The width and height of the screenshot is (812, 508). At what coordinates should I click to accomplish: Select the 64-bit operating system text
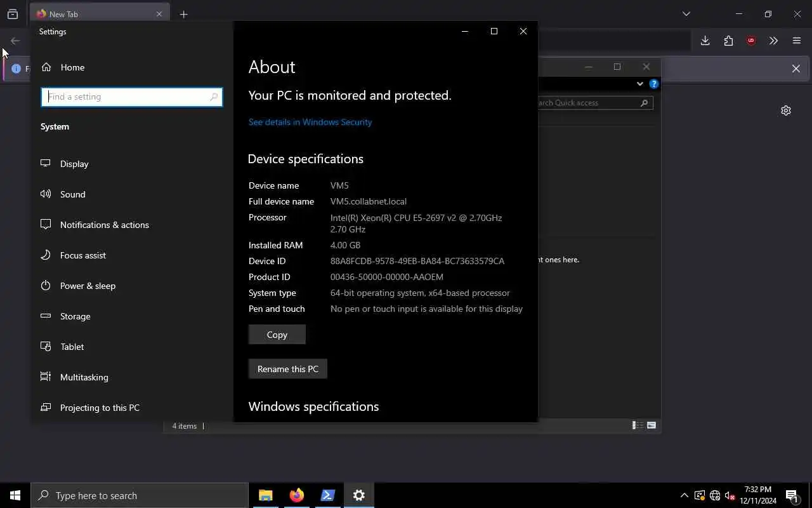(420, 293)
